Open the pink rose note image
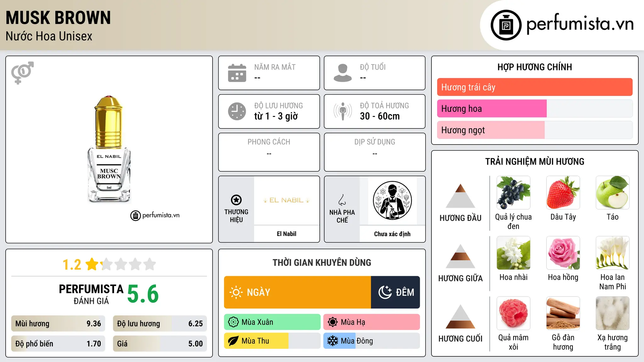 tap(563, 253)
